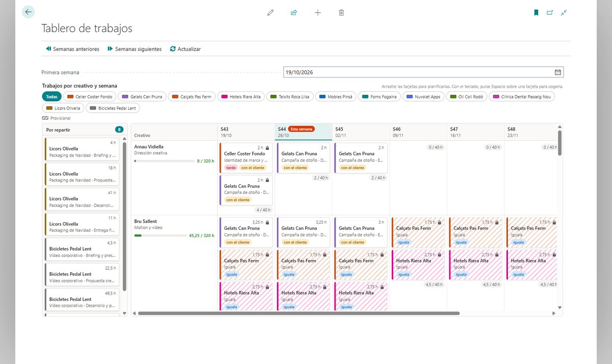Select Bicicletes Pedal Lent 49,5 h card
This screenshot has height=364, width=612.
pos(82,300)
